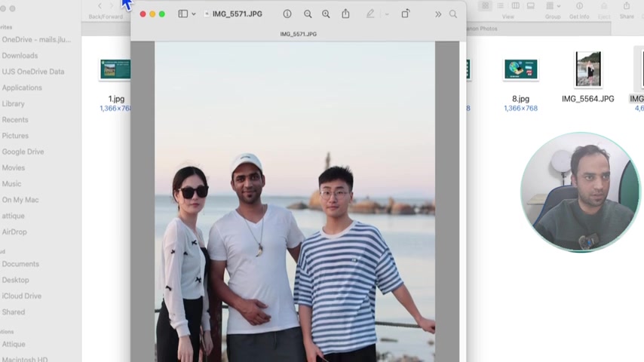Viewport: 644px width, 362px height.
Task: Zoom out of the Preview image
Action: [308, 14]
